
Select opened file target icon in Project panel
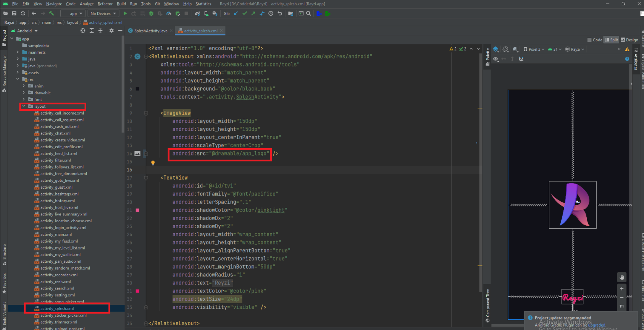[x=83, y=31]
